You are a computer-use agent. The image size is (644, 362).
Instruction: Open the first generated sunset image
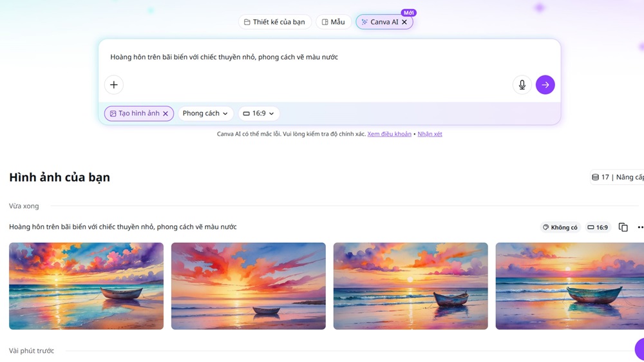[86, 286]
